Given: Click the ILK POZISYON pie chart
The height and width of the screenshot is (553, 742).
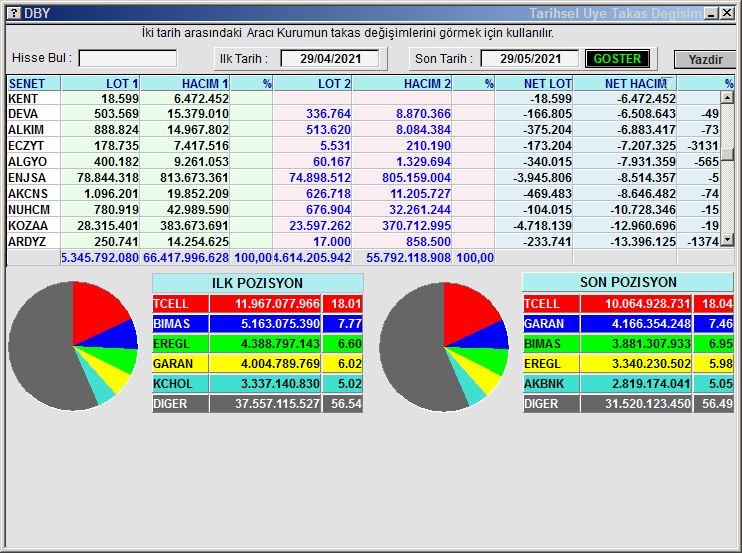Looking at the screenshot, I should coord(73,345).
